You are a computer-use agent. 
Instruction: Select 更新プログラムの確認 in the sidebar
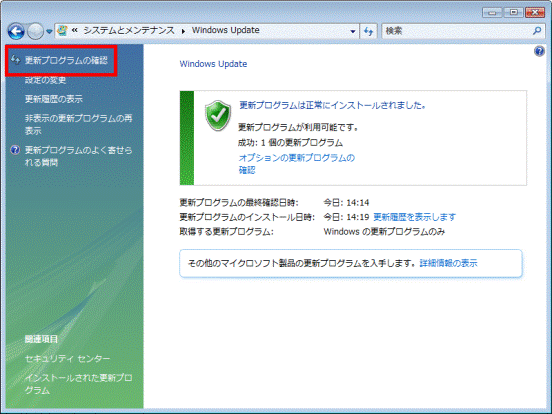(66, 61)
